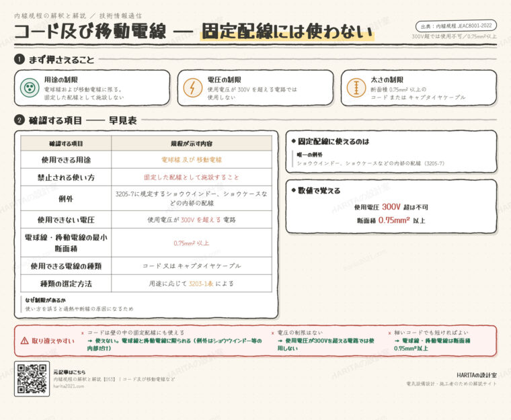Click 使用電圧 300V 超は不可 in 数値で覚える card
This screenshot has width=511, height=420.
391,207
